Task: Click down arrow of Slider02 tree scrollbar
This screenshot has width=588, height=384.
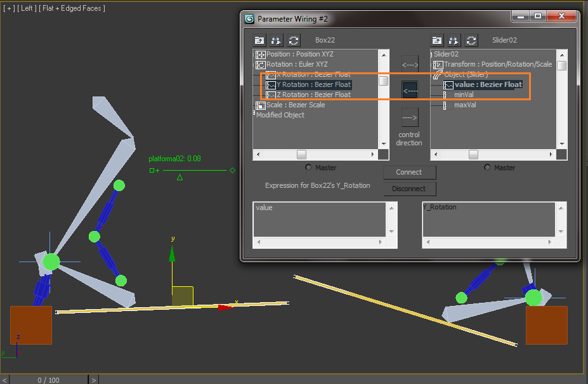Action: [562, 144]
